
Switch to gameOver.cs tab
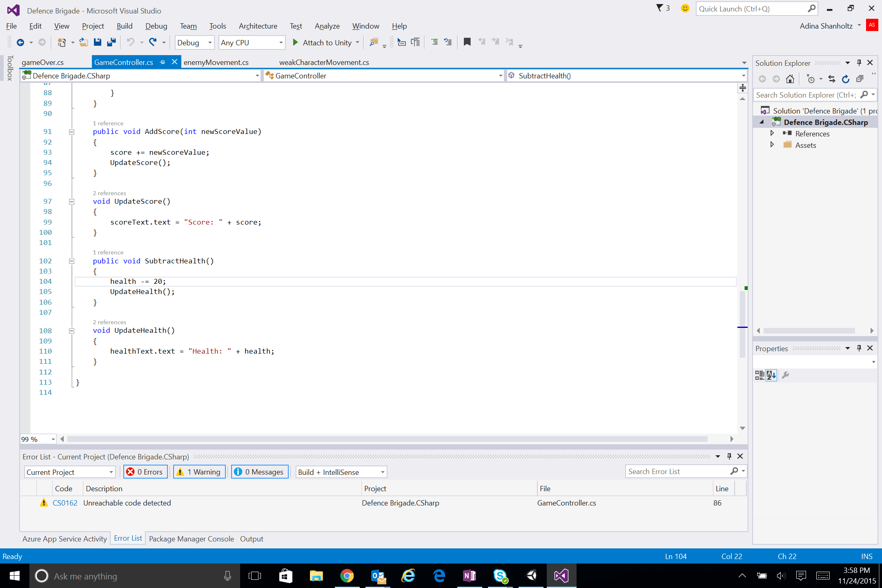(42, 62)
